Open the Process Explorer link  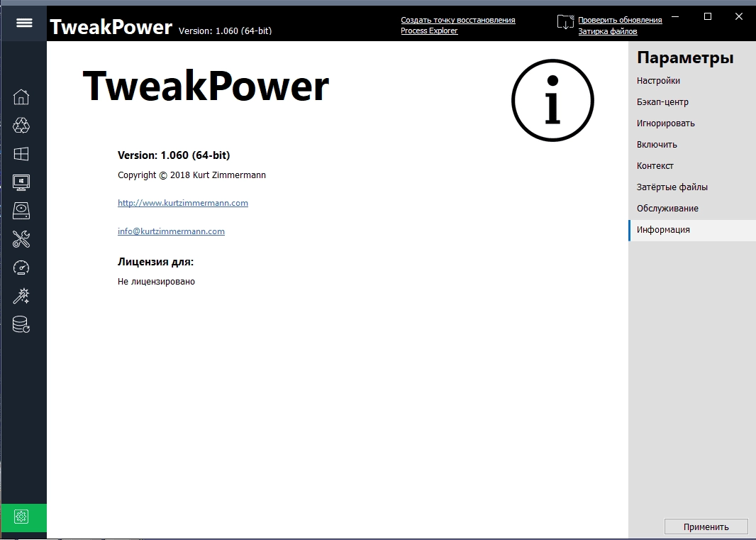(x=429, y=31)
